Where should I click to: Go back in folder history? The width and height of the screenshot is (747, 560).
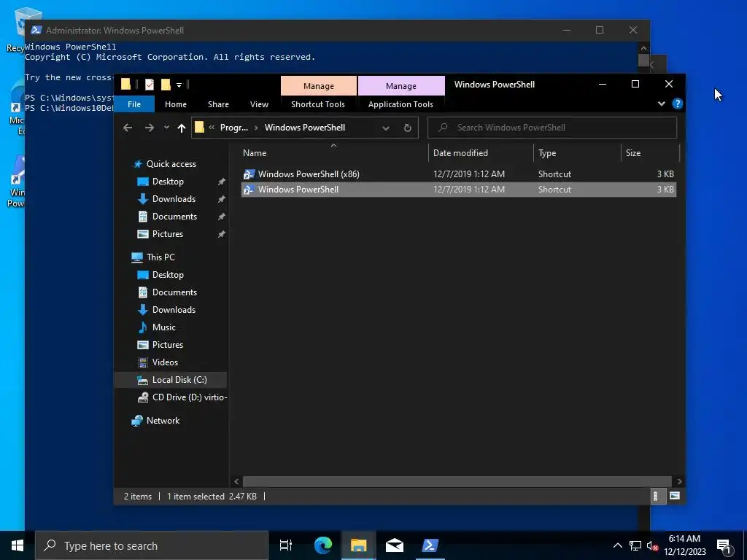click(128, 128)
